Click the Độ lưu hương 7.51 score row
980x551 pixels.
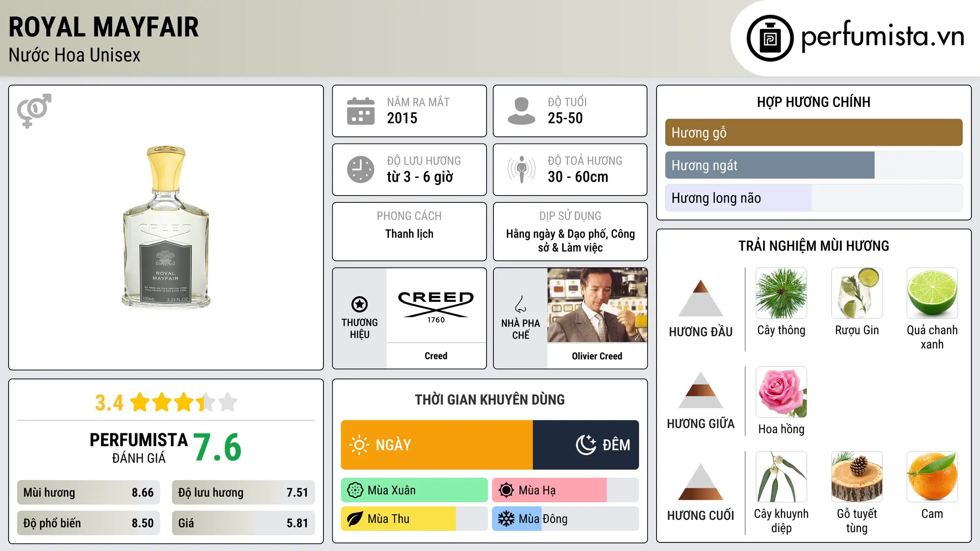[x=243, y=493]
